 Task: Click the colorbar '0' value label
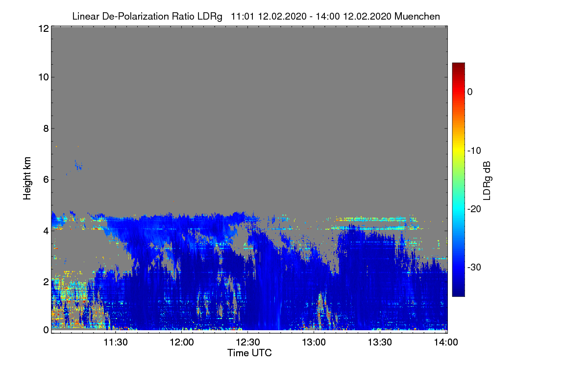click(x=470, y=92)
